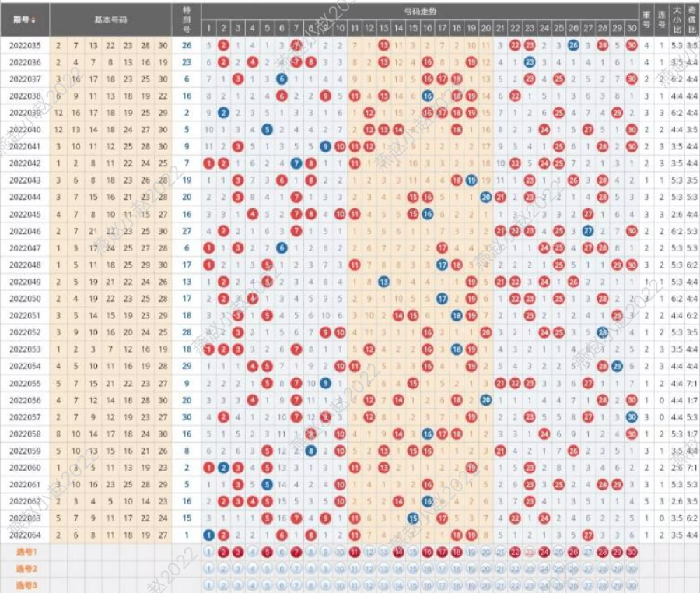Click trend column header number 25
Image resolution: width=700 pixels, height=593 pixels.
coord(559,28)
